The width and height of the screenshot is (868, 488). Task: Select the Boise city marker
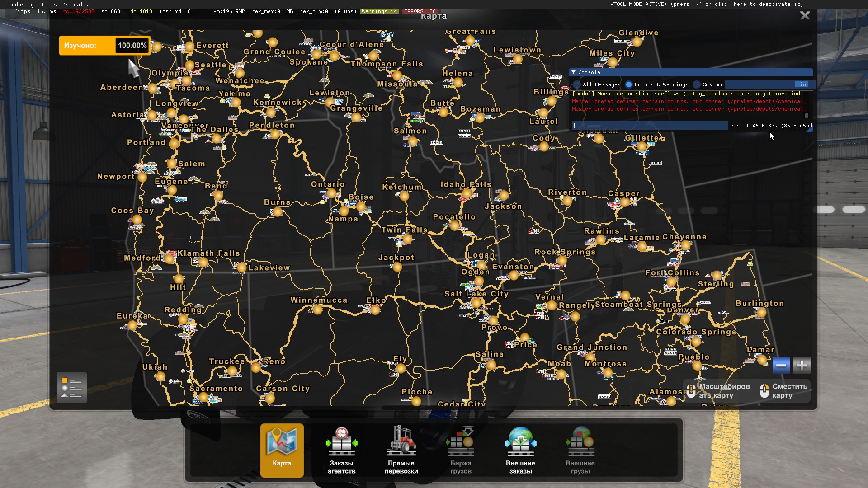tap(361, 206)
